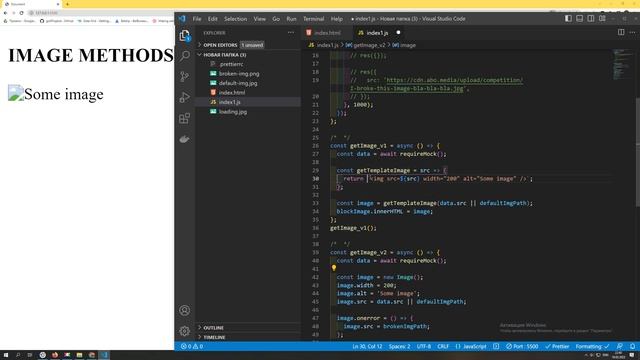
Task: Open the Manage gear icon
Action: 184,331
